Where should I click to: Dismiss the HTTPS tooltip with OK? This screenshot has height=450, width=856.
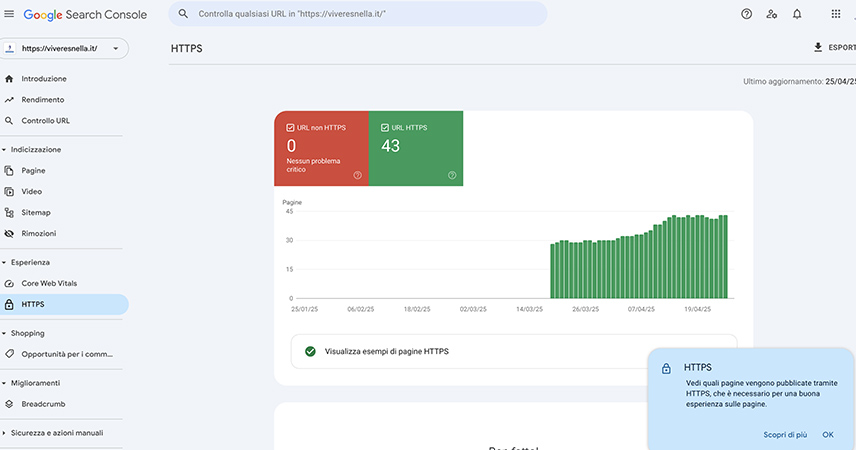click(x=828, y=435)
